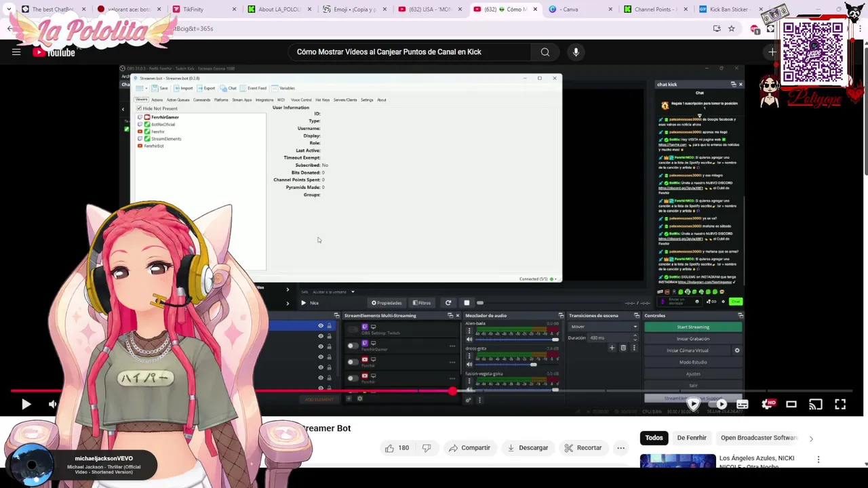Click the dislike thumbs-down button
The image size is (868, 488).
click(x=427, y=448)
